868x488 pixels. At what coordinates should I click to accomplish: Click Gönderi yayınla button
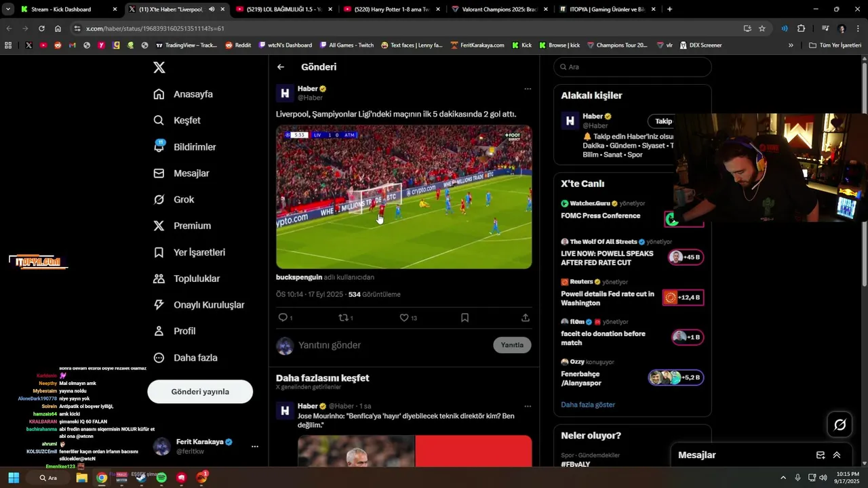pos(200,392)
